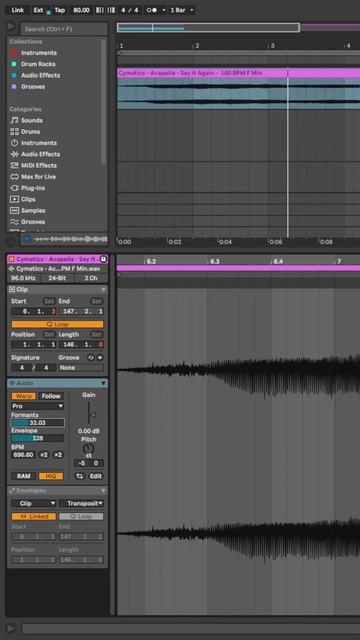Click the commit groove icon
This screenshot has height=640, width=360.
pyautogui.click(x=100, y=358)
